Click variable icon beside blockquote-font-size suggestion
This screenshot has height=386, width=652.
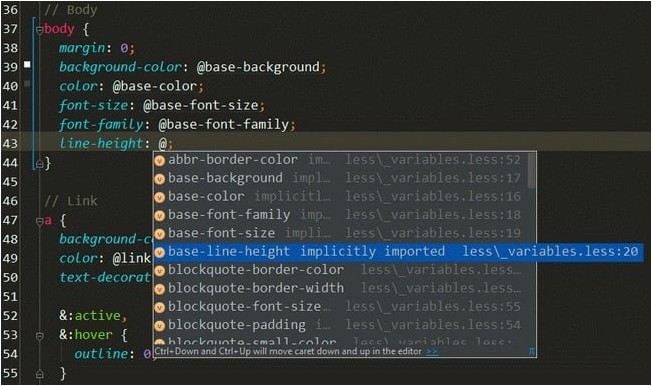click(160, 307)
